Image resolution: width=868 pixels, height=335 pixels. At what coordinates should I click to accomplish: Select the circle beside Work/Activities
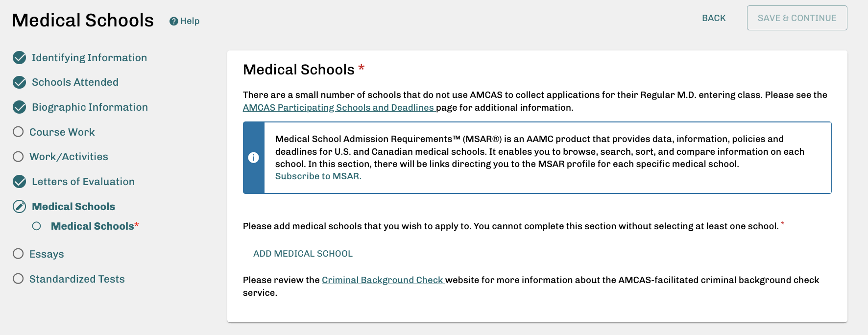(19, 156)
